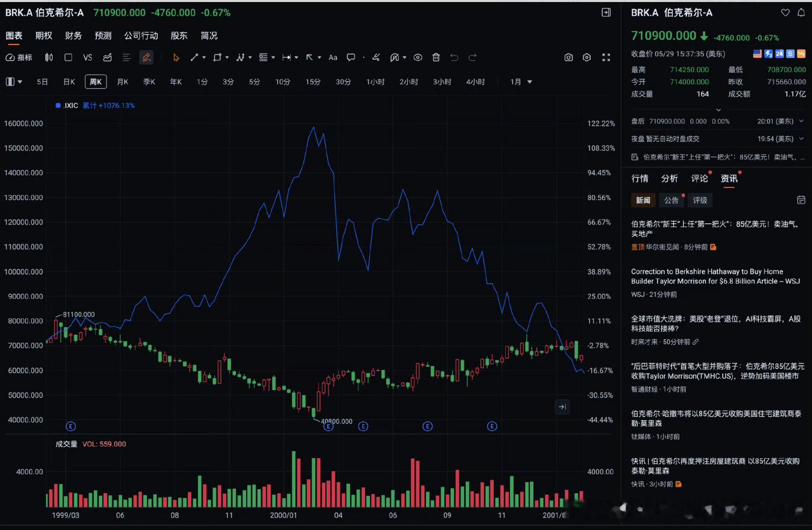Click the eraser brush tool icon
Image resolution: width=812 pixels, height=530 pixels.
coord(376,57)
